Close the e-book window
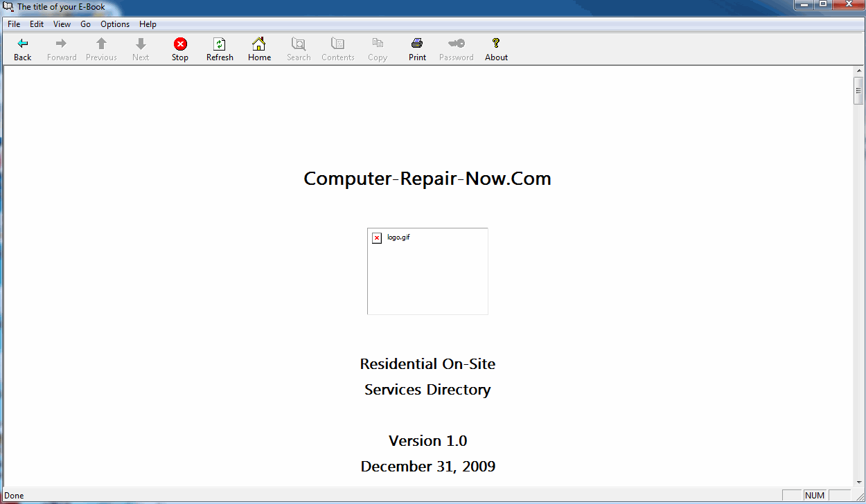 click(848, 5)
